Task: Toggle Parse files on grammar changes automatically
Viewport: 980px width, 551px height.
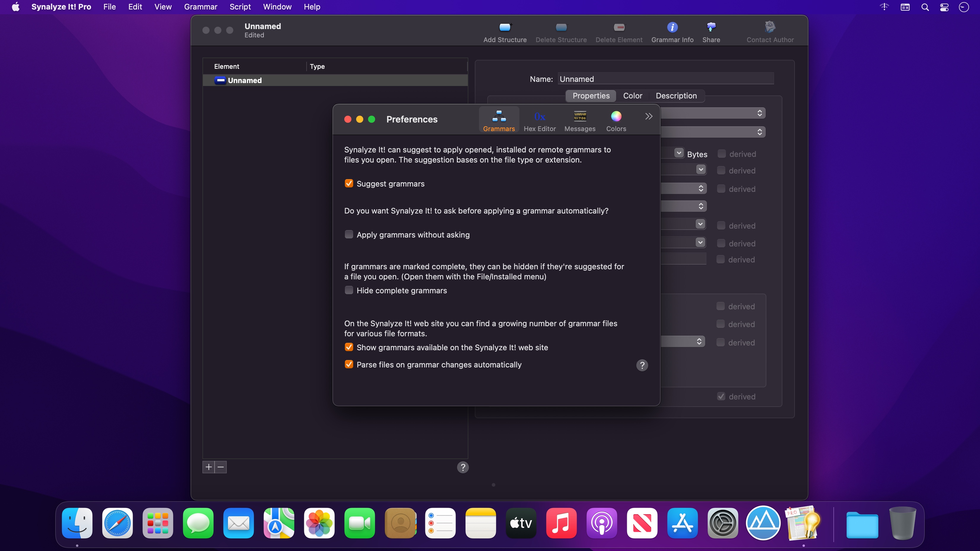Action: (x=348, y=364)
